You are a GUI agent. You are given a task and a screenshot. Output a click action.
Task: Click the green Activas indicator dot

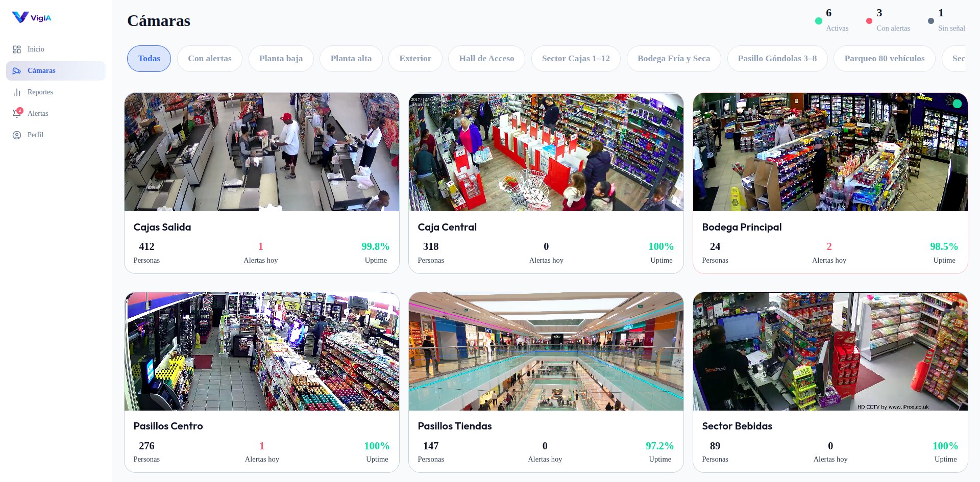[x=819, y=21]
